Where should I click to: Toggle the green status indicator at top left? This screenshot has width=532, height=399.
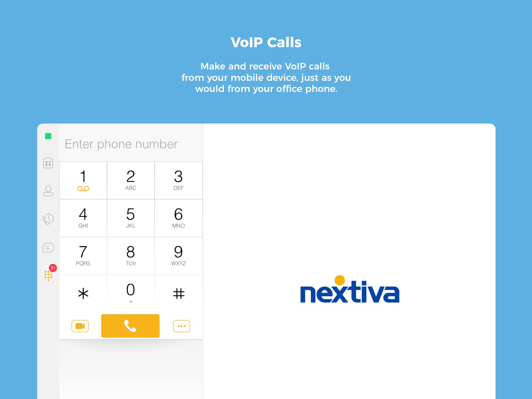[48, 136]
